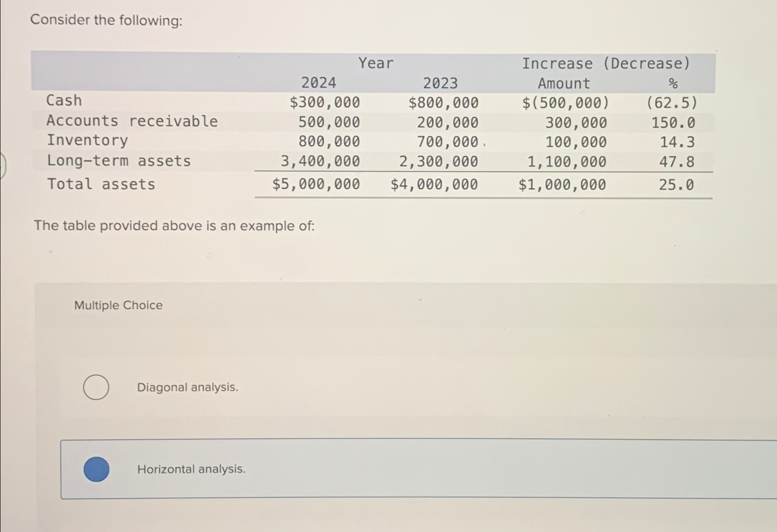Select the 2023 column header

(x=440, y=82)
